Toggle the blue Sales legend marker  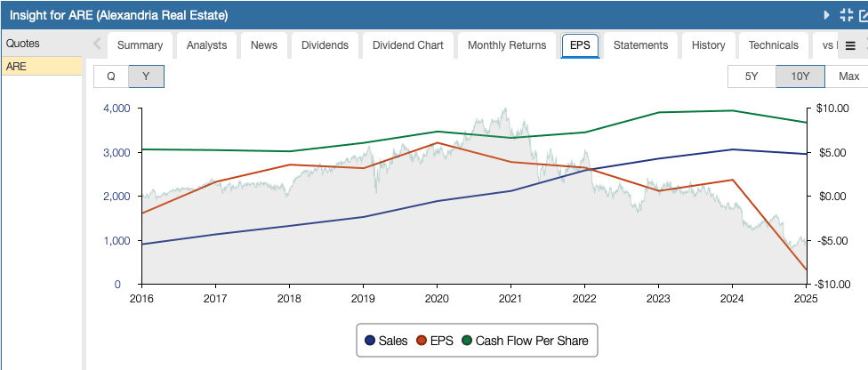coord(371,340)
